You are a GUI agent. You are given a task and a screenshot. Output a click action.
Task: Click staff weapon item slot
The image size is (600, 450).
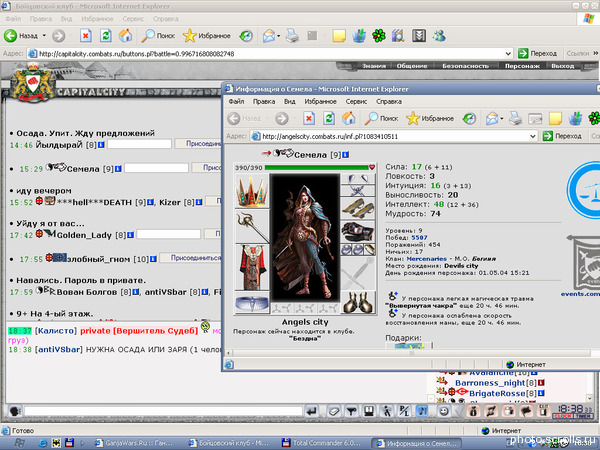click(x=251, y=227)
